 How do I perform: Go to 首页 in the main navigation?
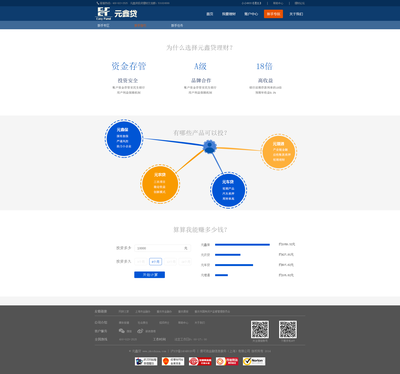click(210, 14)
